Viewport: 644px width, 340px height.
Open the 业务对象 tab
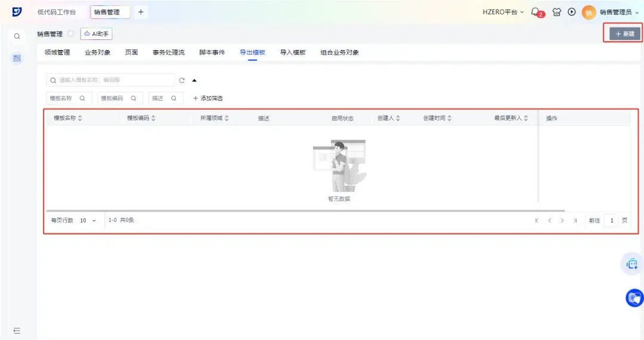(x=98, y=52)
